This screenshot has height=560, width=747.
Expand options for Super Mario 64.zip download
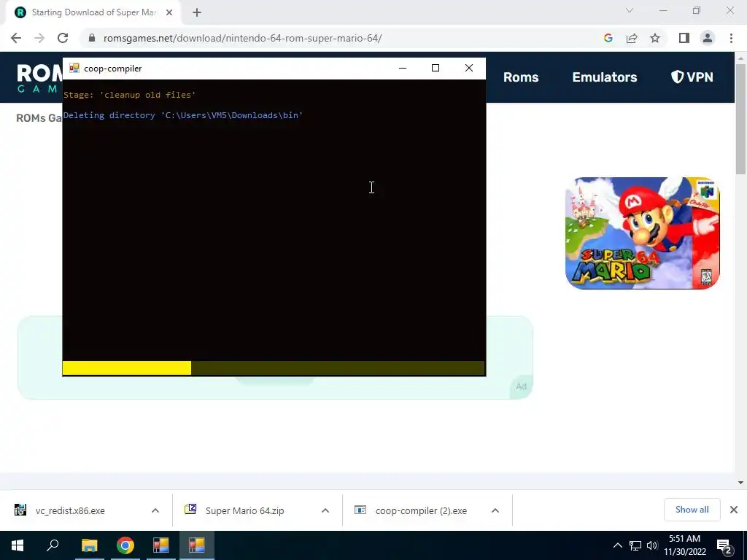tap(325, 510)
